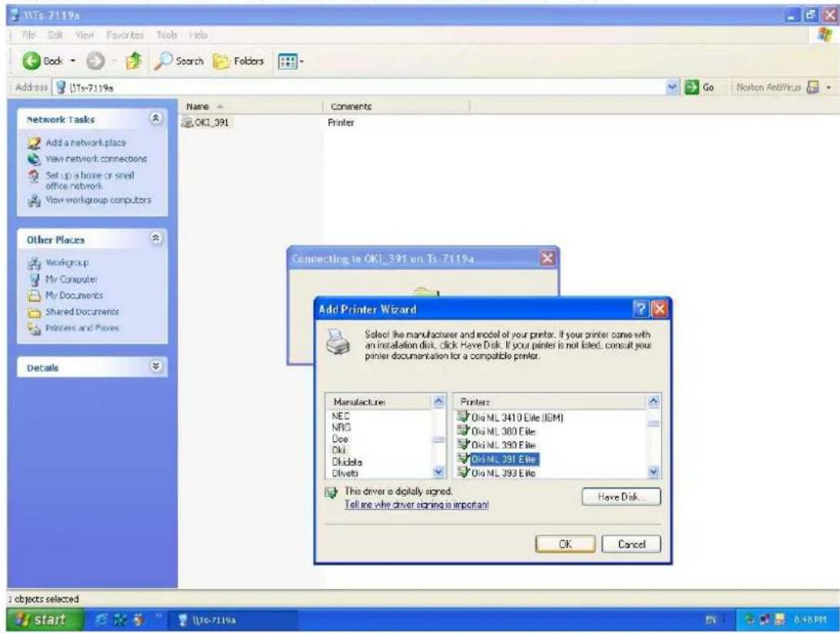Open the File menu
Screen dimensions: 840x633
point(28,35)
